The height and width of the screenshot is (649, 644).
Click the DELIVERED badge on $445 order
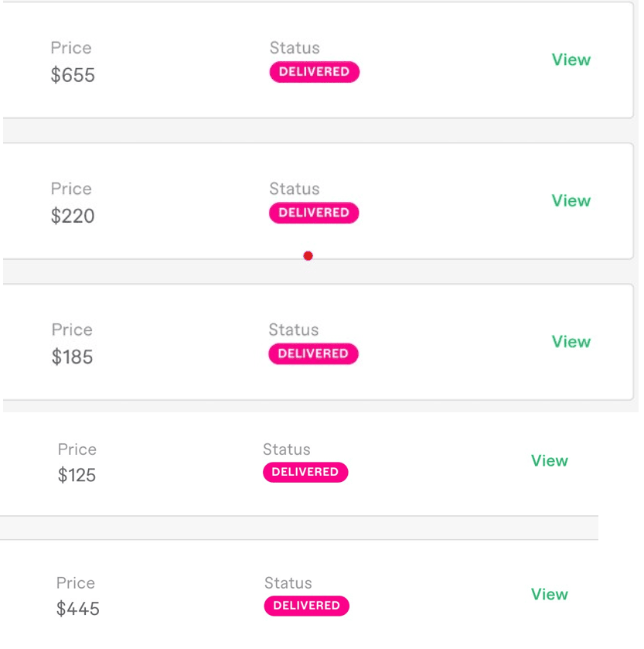click(x=306, y=606)
